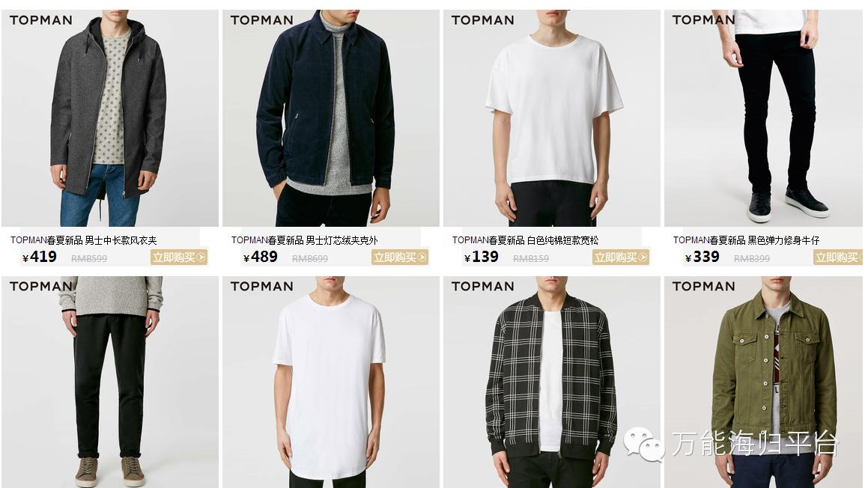Click Buy Now button for ¥339 black jeans

point(838,257)
